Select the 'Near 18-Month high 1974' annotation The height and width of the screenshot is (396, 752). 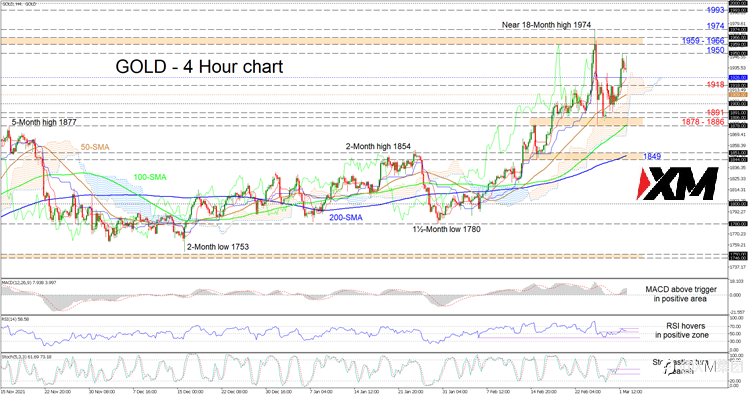pos(546,24)
